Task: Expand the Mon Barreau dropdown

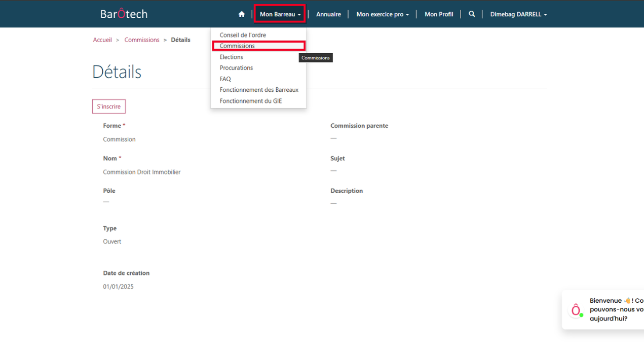Action: 280,14
